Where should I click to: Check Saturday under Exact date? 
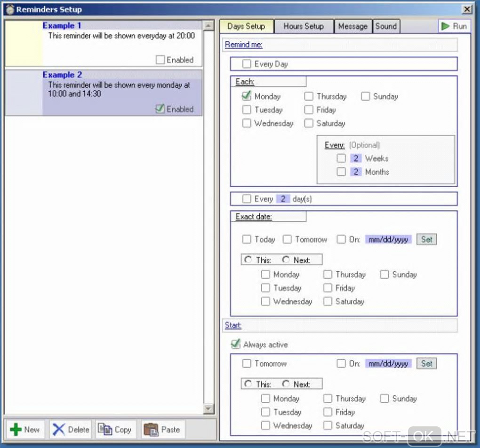tap(328, 301)
